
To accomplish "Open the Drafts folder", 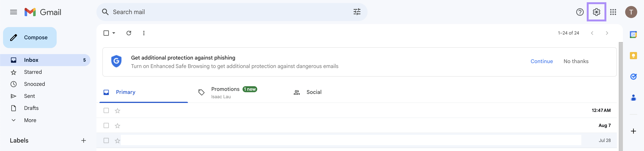I will click(x=45, y=108).
